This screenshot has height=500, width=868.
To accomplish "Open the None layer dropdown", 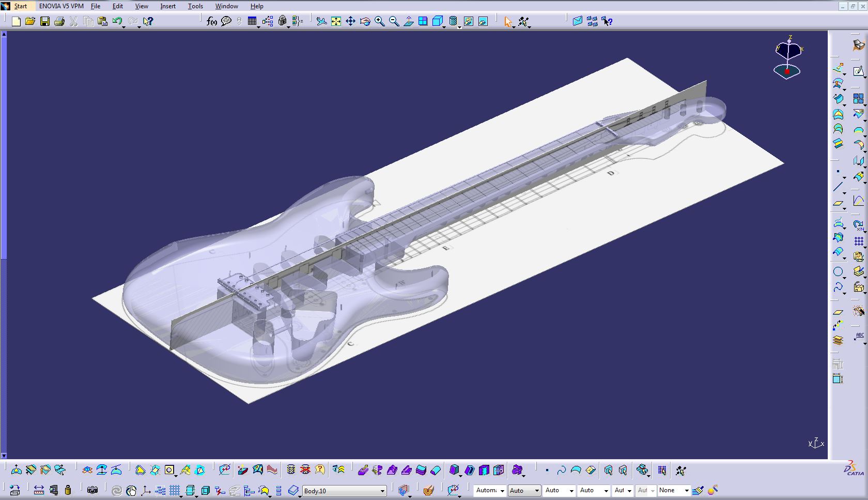I will point(674,490).
